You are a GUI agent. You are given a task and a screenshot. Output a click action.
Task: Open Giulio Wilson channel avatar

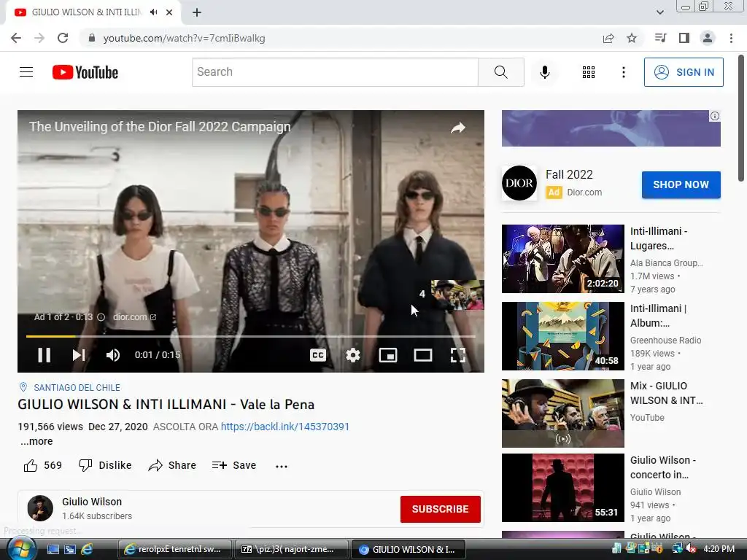40,508
